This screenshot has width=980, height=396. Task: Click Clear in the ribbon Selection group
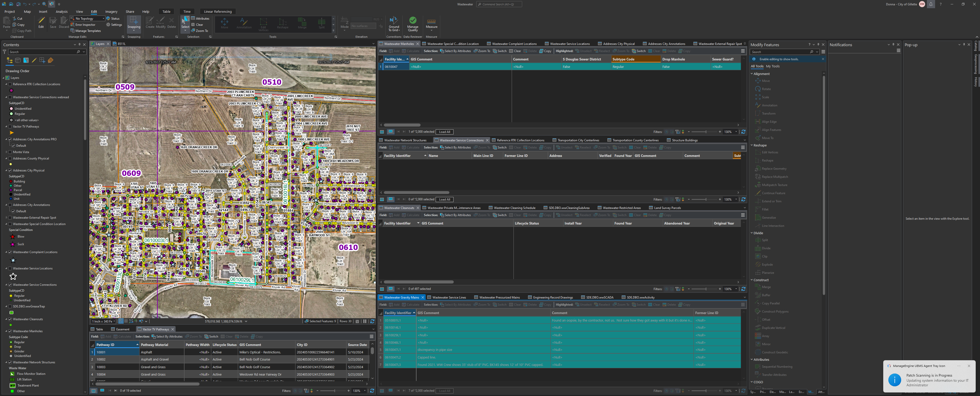pyautogui.click(x=197, y=25)
